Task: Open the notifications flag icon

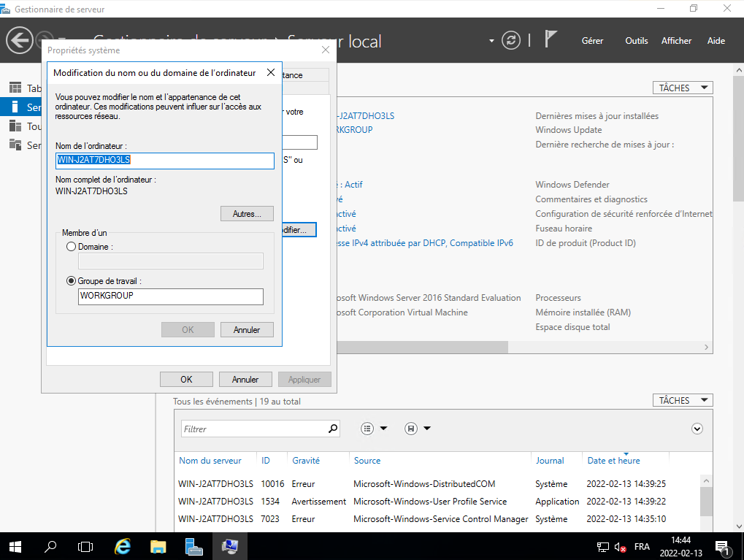Action: [x=551, y=40]
